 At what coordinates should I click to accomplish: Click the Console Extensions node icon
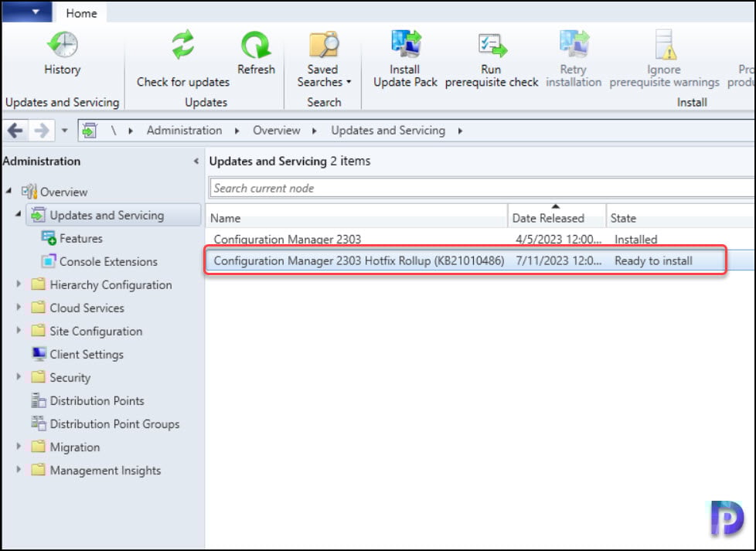(49, 261)
